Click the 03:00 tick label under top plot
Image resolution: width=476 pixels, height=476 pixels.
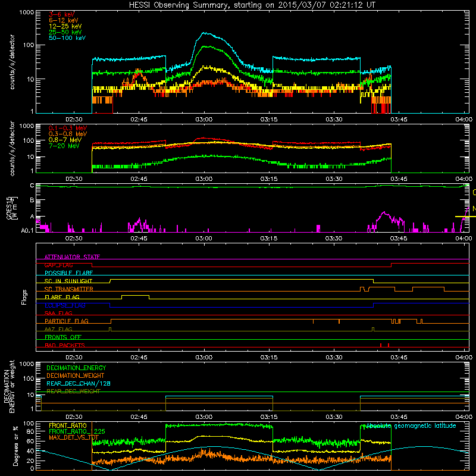(203, 120)
